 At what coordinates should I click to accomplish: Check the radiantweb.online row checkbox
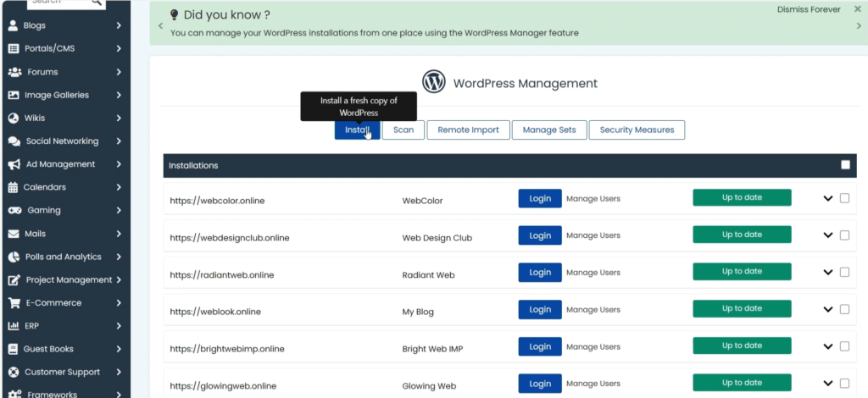click(844, 272)
